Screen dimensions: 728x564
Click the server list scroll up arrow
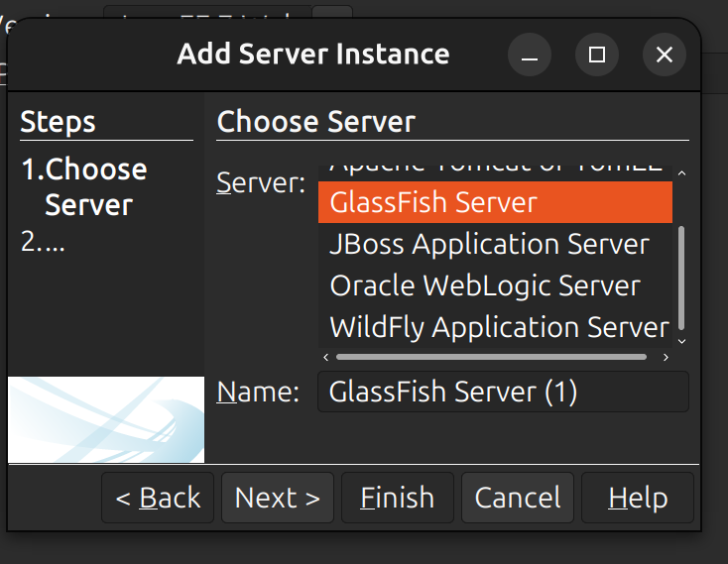tap(681, 173)
